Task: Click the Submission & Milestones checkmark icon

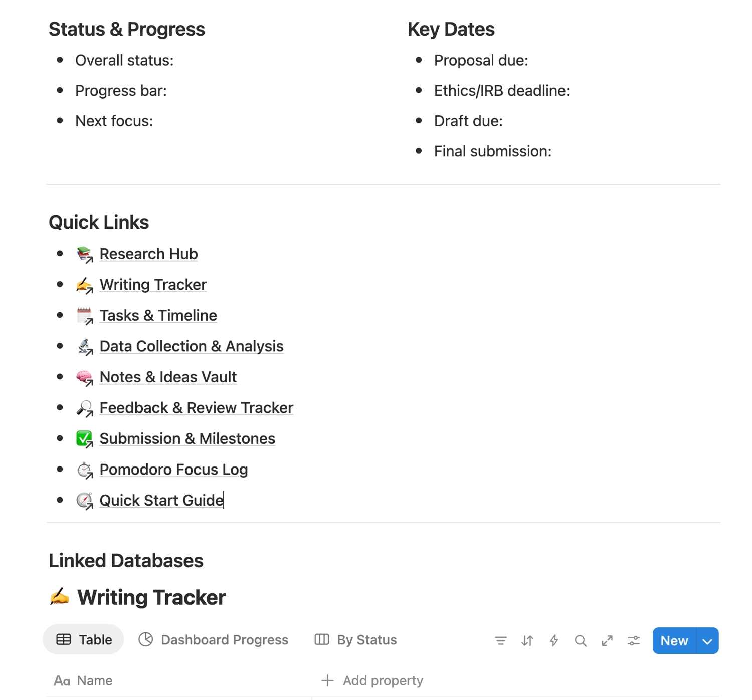Action: [x=84, y=439]
